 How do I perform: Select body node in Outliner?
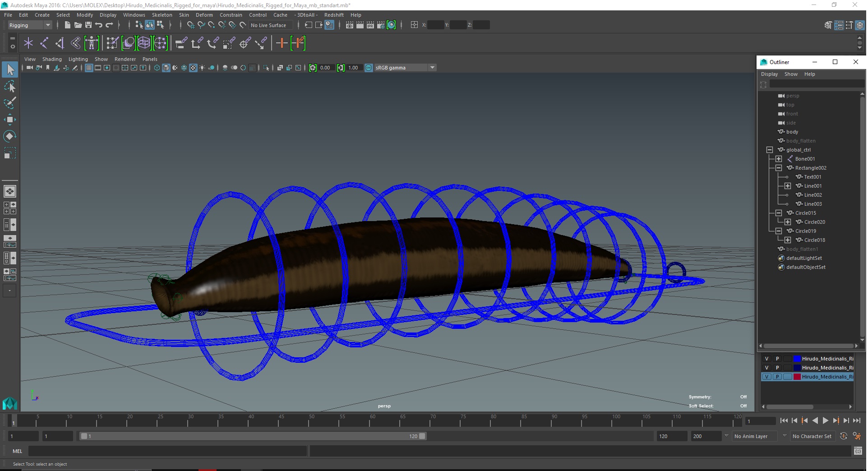pyautogui.click(x=792, y=132)
